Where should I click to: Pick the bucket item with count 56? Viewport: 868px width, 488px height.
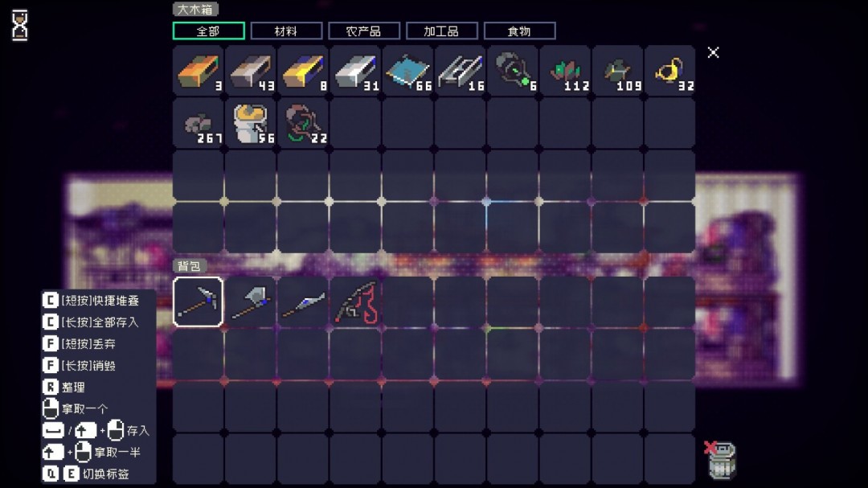(251, 124)
